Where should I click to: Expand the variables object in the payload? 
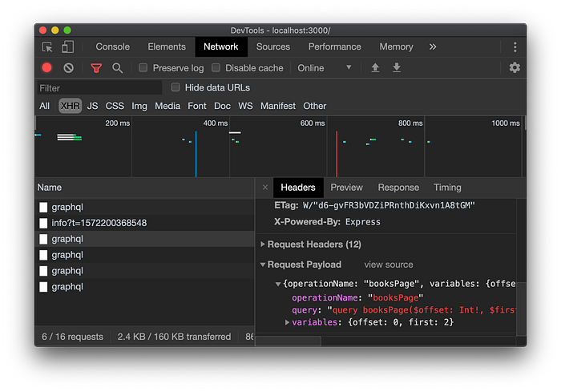[x=287, y=322]
